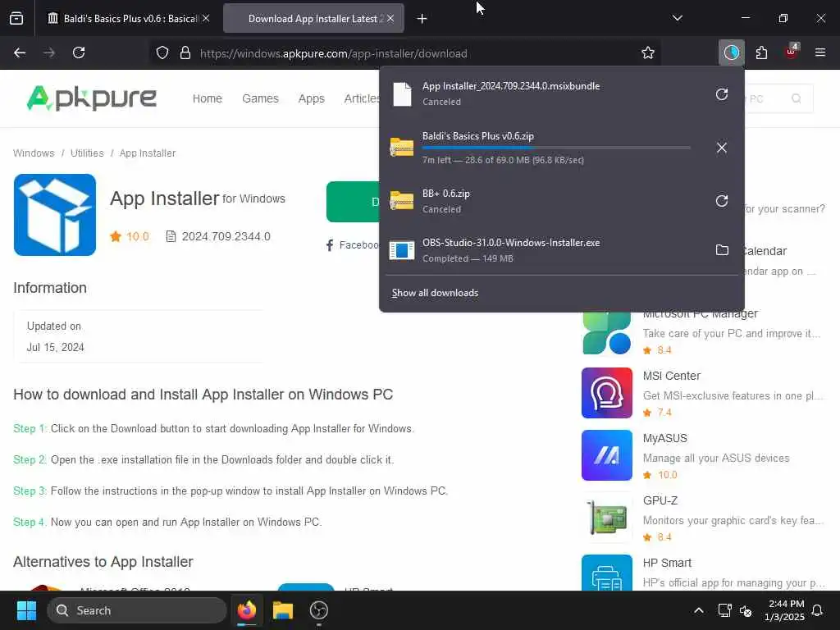840x630 pixels.
Task: Open a new browser tab
Action: 422,19
